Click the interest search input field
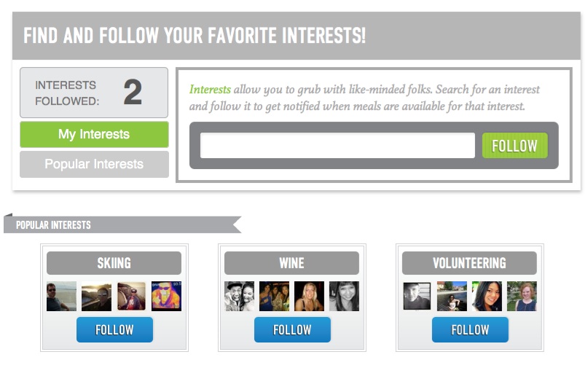Image resolution: width=588 pixels, height=368 pixels. 337,145
